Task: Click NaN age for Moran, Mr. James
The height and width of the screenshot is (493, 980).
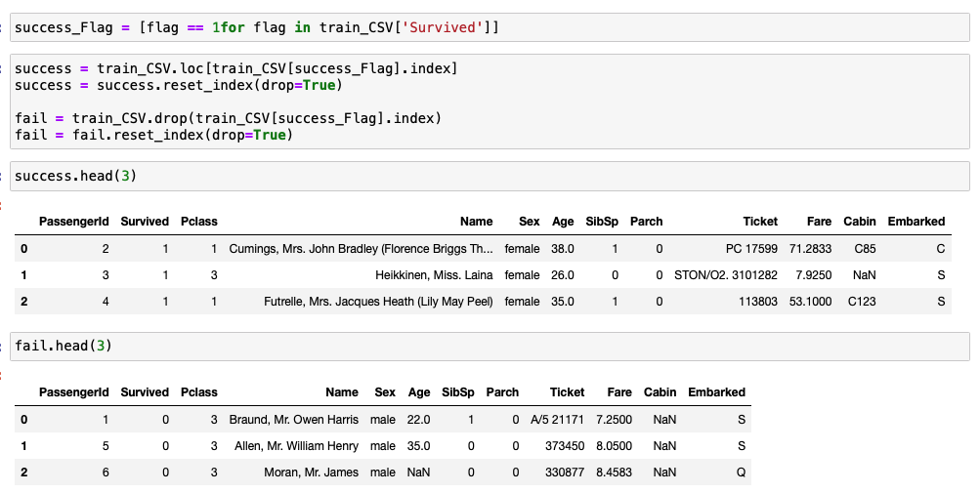Action: [418, 472]
